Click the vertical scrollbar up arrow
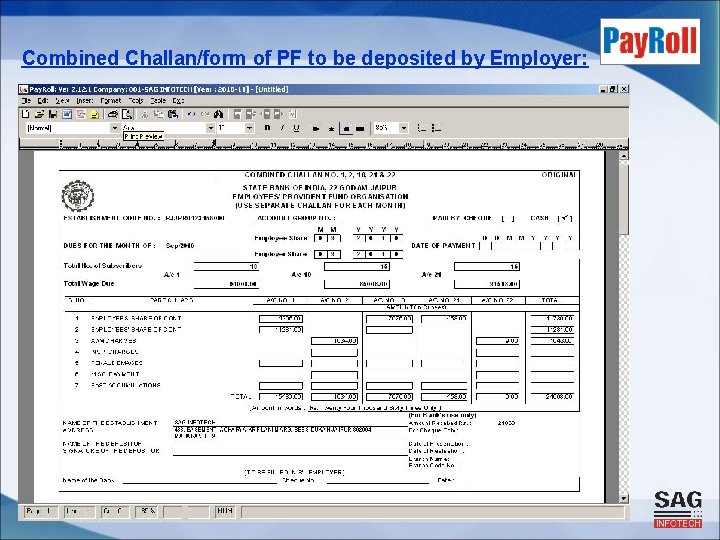The width and height of the screenshot is (720, 540). pos(624,156)
